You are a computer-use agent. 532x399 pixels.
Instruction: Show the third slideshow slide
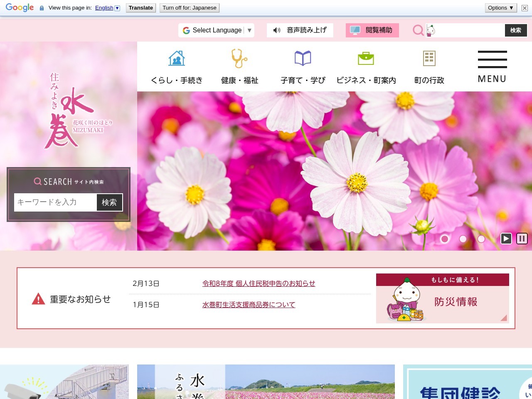(x=481, y=239)
